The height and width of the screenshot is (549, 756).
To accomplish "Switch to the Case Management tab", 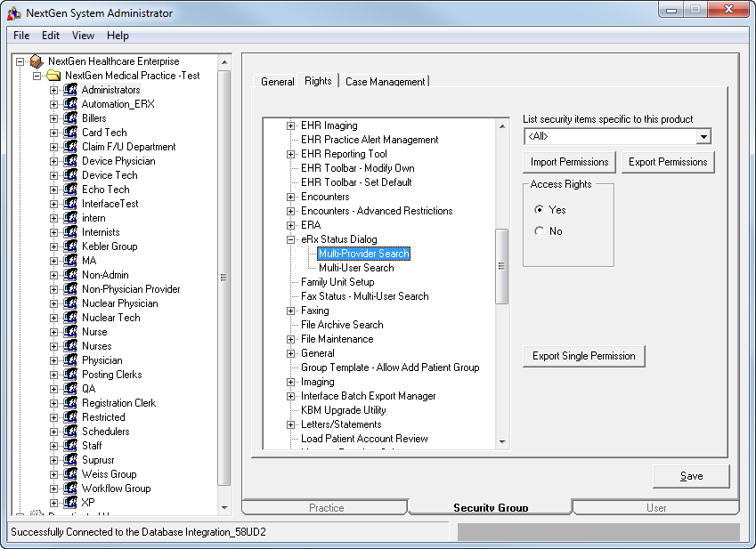I will 386,81.
